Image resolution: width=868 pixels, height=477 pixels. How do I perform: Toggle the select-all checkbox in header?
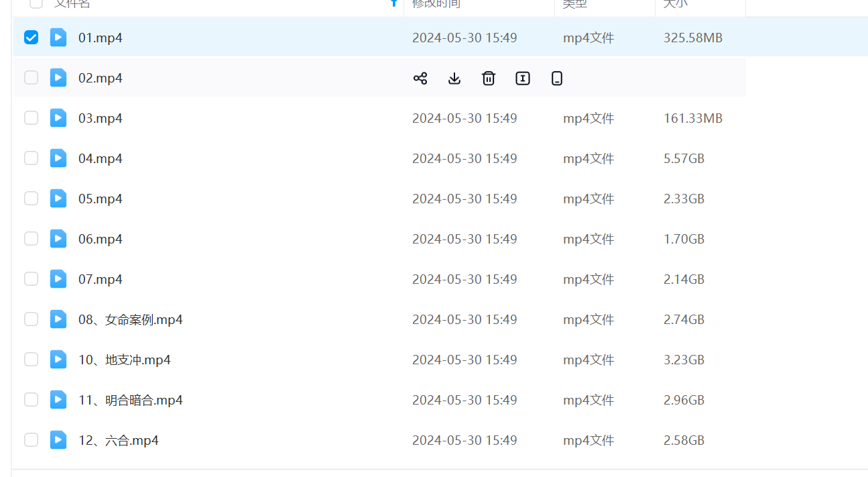pyautogui.click(x=36, y=3)
